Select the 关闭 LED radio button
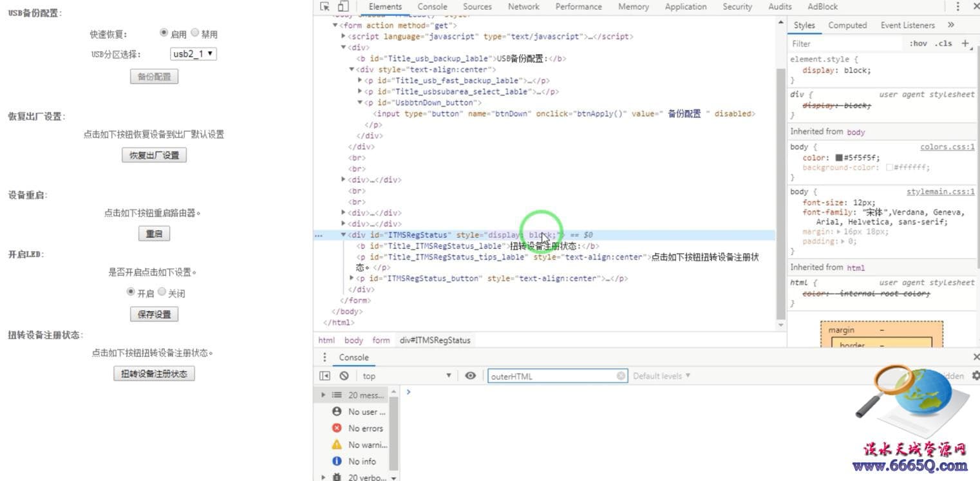This screenshot has height=481, width=980. (162, 292)
